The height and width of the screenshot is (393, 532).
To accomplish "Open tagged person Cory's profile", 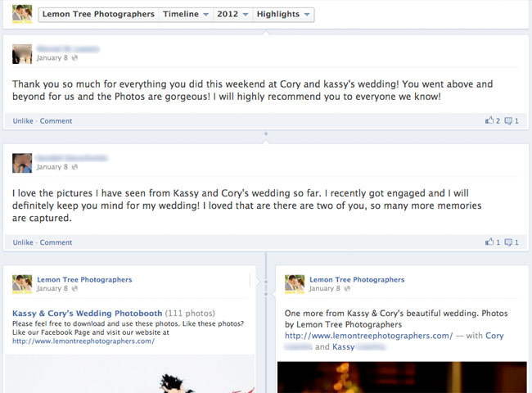I will pyautogui.click(x=494, y=336).
